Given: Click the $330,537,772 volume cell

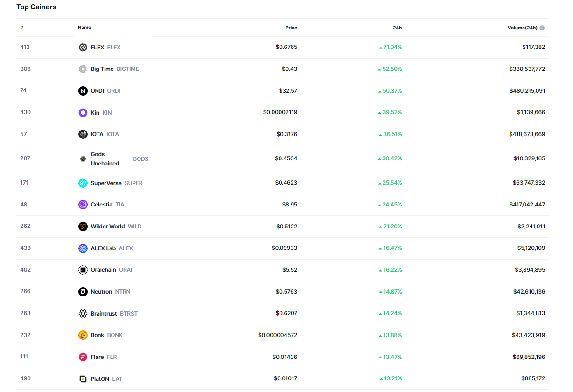Looking at the screenshot, I should (x=527, y=69).
